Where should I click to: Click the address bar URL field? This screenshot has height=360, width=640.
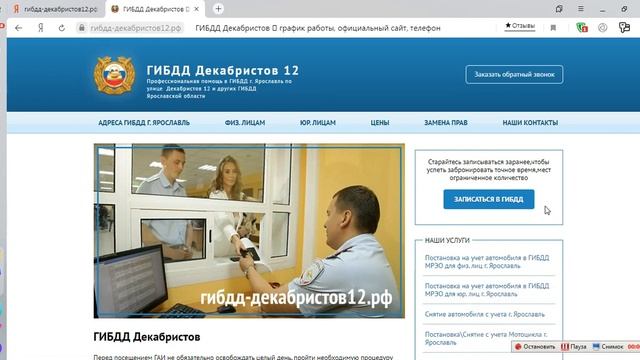(136, 28)
